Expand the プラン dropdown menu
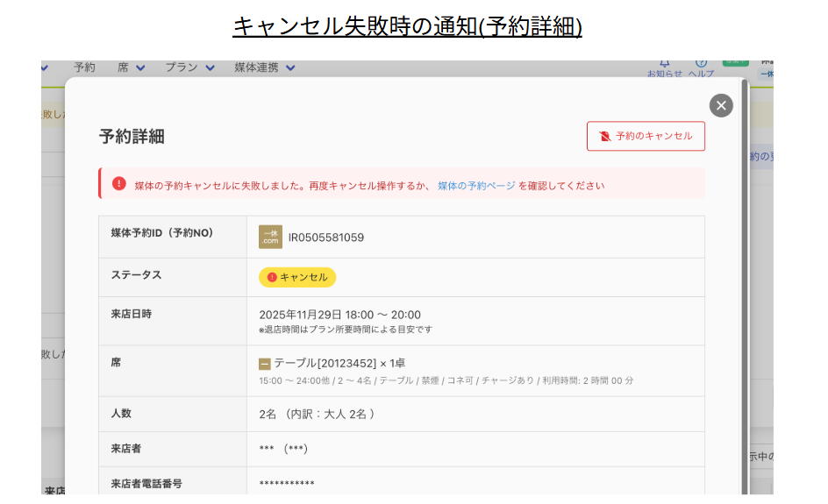Screen dimensions: 828x504 [189, 67]
